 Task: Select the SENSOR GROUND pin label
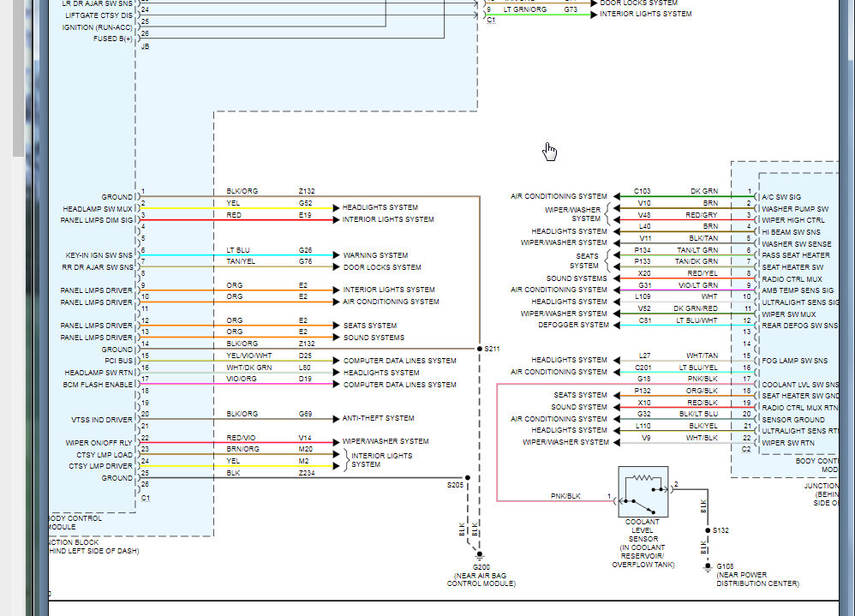(x=792, y=420)
